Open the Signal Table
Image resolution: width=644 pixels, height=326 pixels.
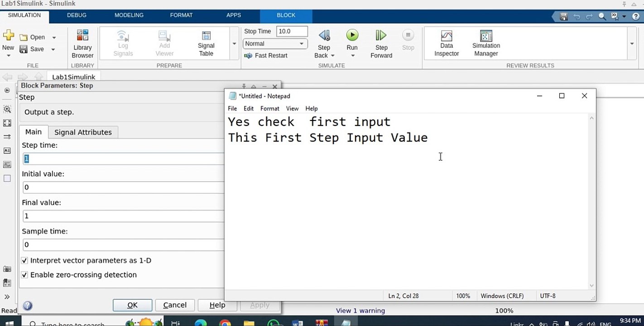pyautogui.click(x=206, y=44)
